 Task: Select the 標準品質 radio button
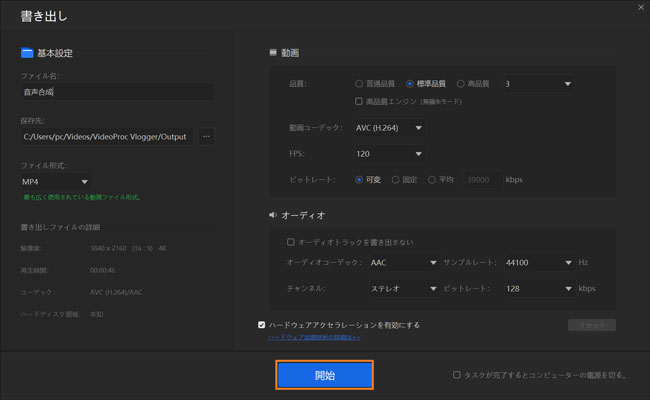coord(410,84)
